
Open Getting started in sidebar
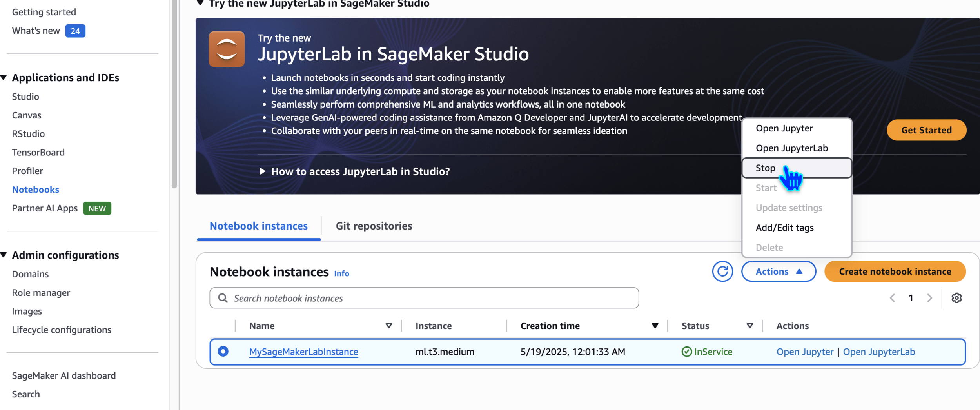(x=44, y=12)
